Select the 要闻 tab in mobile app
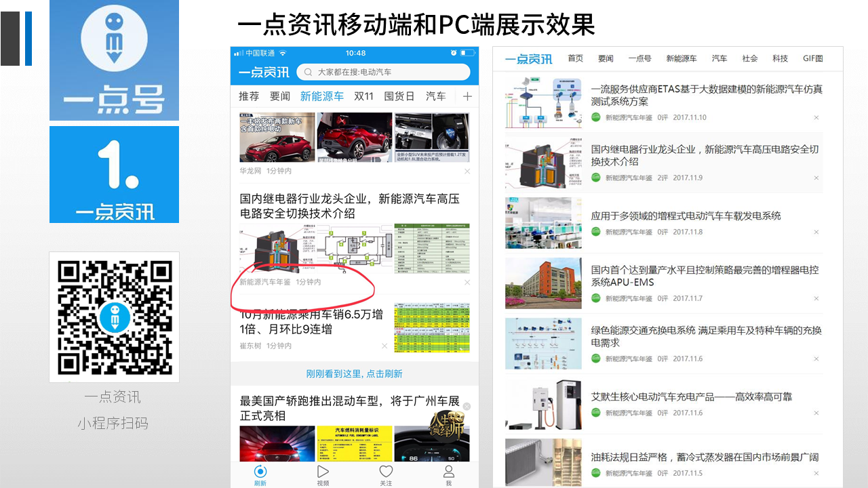The width and height of the screenshot is (868, 488). coord(280,96)
